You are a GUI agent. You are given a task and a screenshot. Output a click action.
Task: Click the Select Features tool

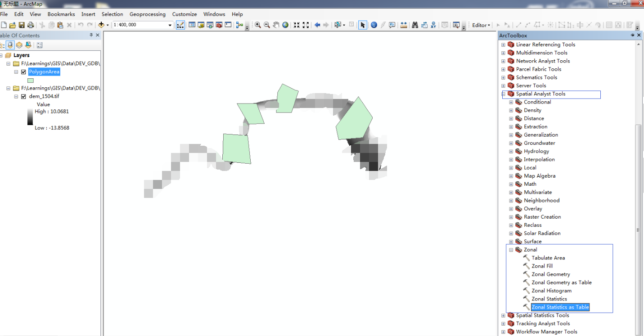click(338, 25)
